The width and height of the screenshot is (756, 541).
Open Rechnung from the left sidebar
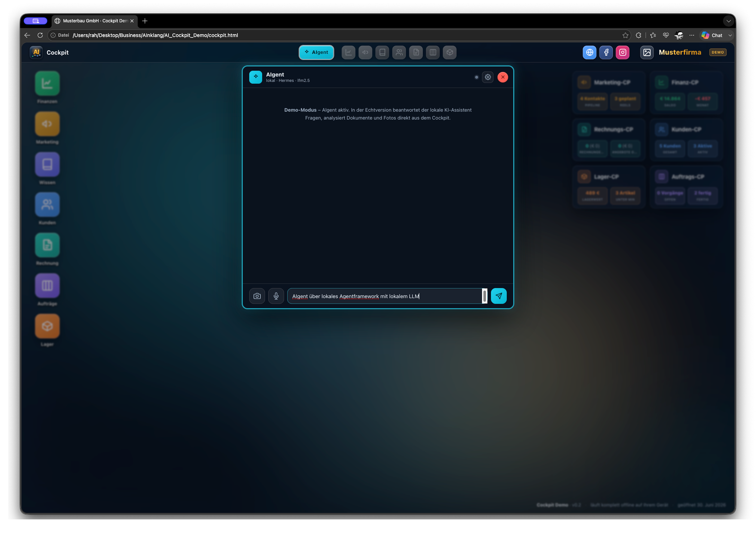[47, 245]
